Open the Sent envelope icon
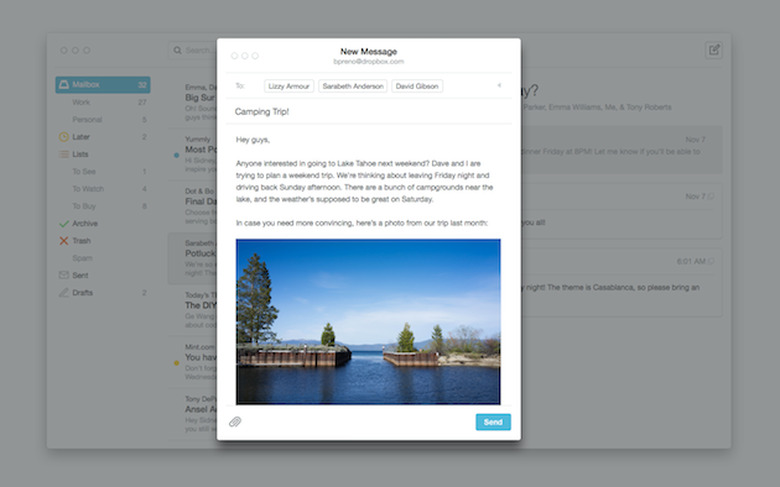 (64, 275)
